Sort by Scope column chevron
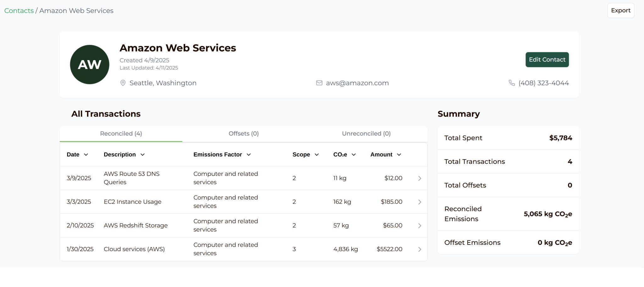Screen dimensions: 644x287 pyautogui.click(x=317, y=155)
